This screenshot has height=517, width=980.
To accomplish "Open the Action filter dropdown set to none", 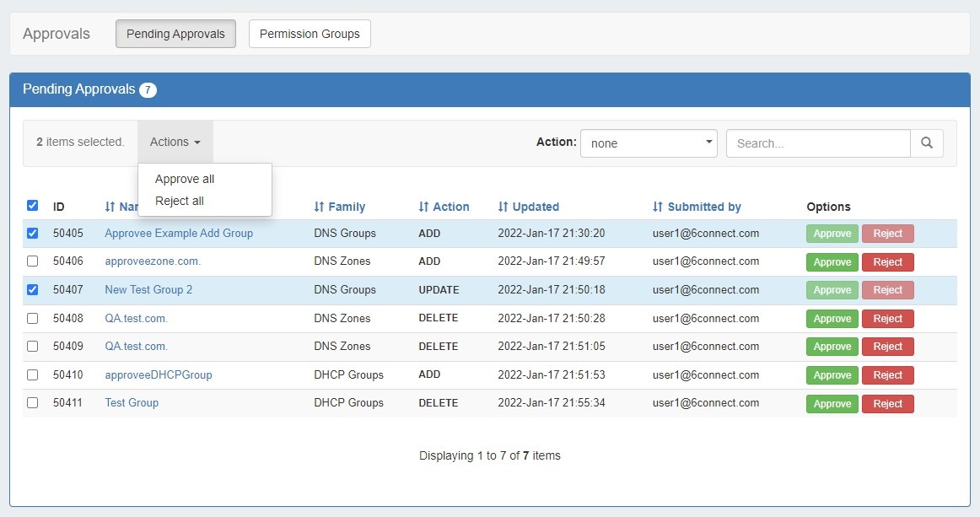I will tap(648, 143).
